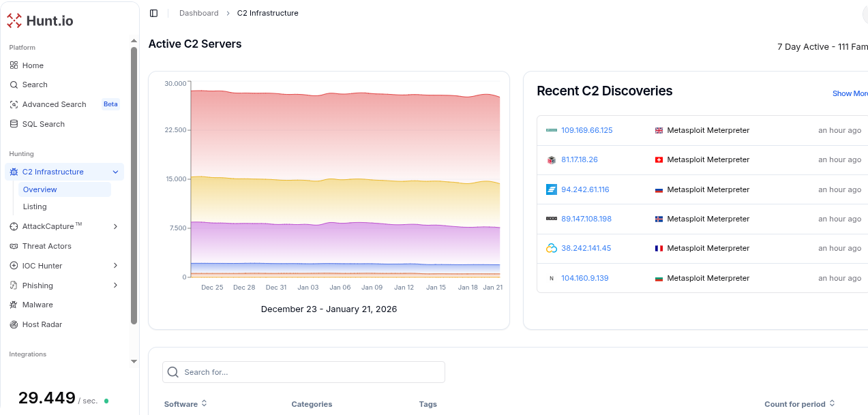Click the Search magnifier icon in sidebar
This screenshot has width=868, height=415.
click(x=14, y=84)
